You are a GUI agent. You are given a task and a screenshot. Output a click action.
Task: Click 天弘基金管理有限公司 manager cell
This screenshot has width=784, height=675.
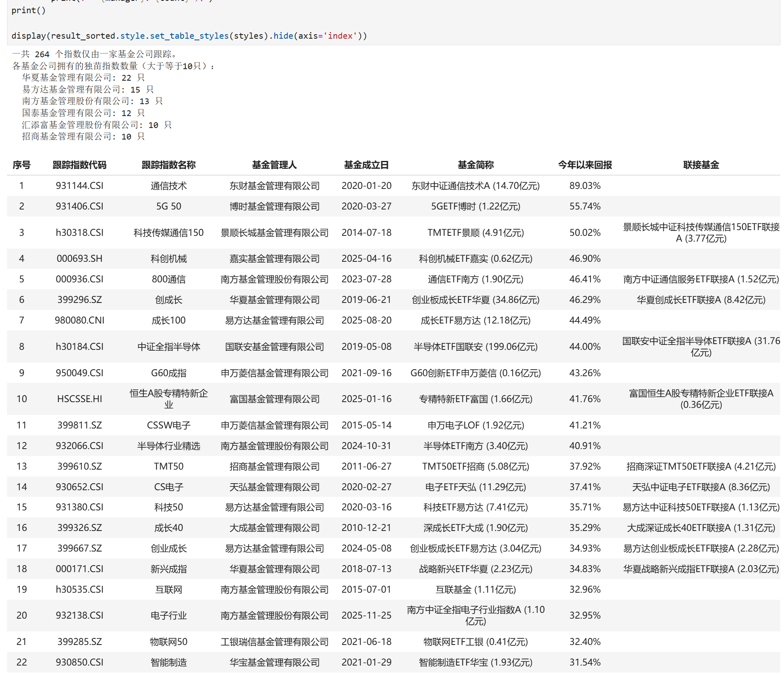pyautogui.click(x=274, y=487)
